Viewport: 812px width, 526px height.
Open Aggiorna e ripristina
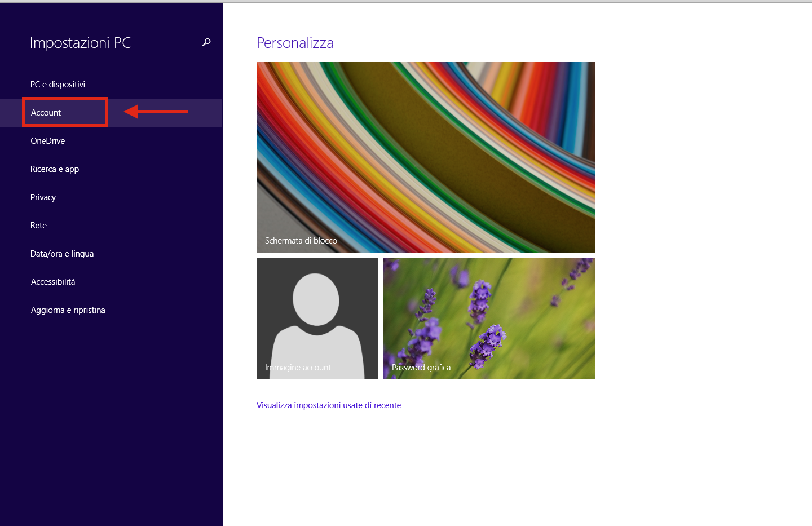[111, 310]
